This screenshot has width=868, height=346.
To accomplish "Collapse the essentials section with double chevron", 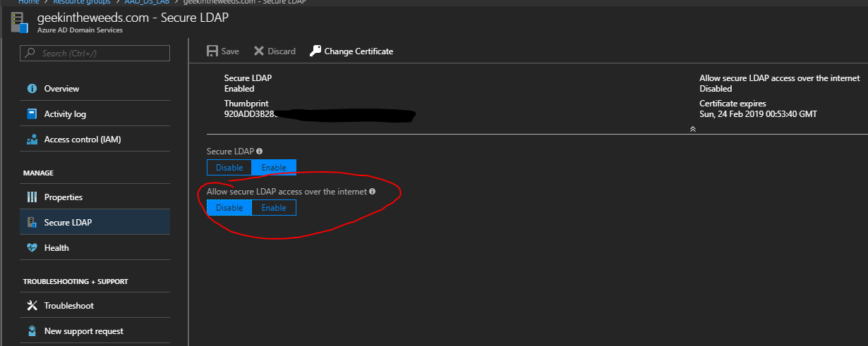I will pos(693,129).
